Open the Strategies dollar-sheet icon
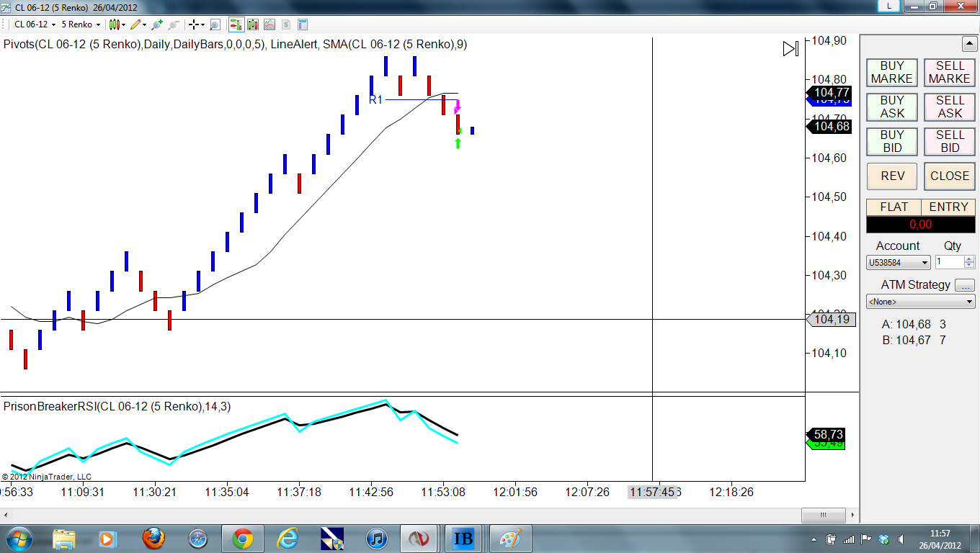 286,24
